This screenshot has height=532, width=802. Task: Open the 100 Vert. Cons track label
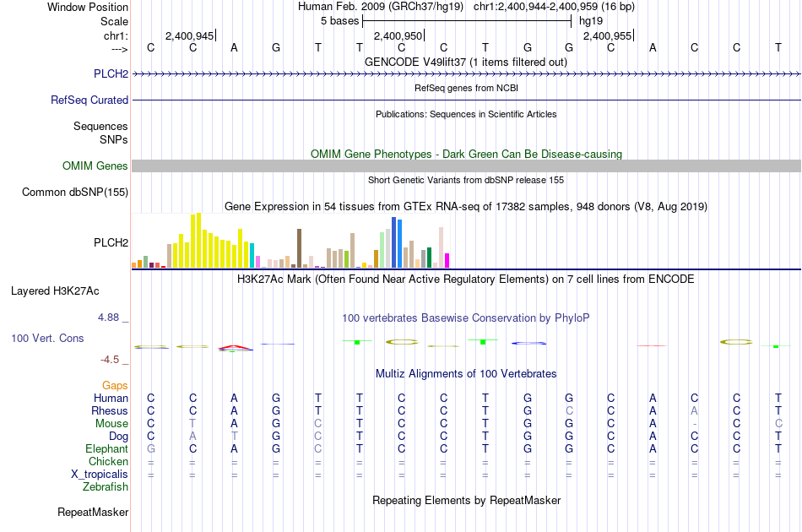47,338
